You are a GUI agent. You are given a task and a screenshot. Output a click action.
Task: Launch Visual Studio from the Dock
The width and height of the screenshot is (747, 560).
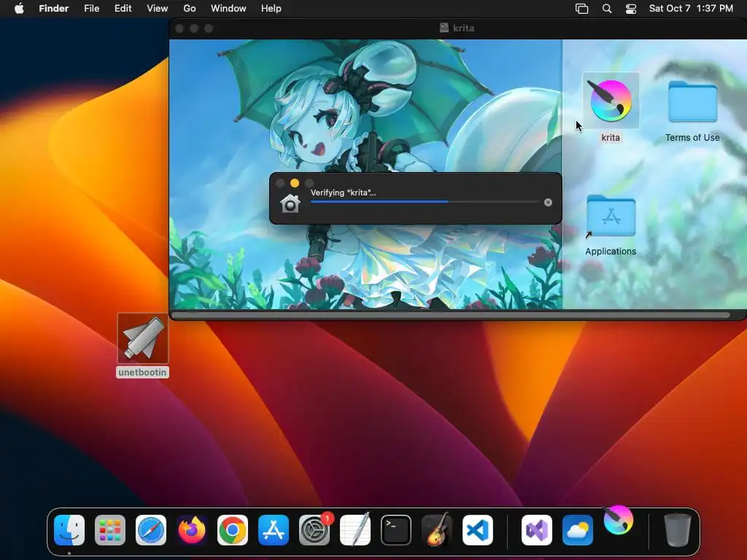tap(537, 530)
